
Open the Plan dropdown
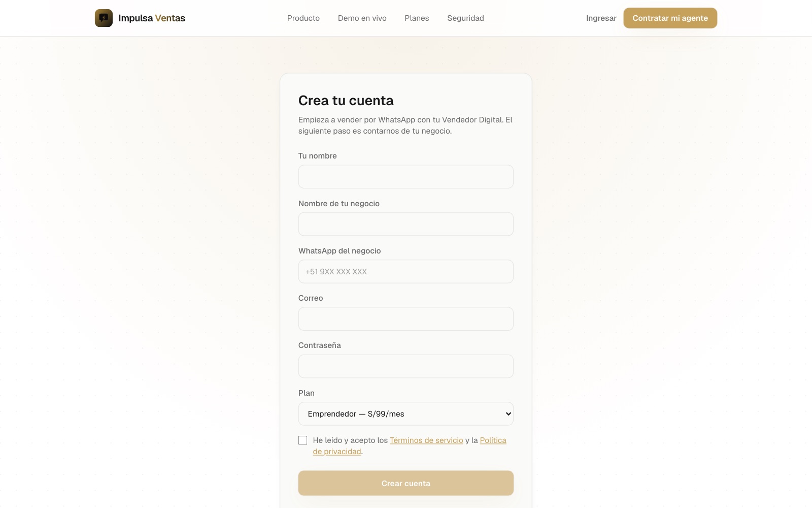(x=406, y=414)
